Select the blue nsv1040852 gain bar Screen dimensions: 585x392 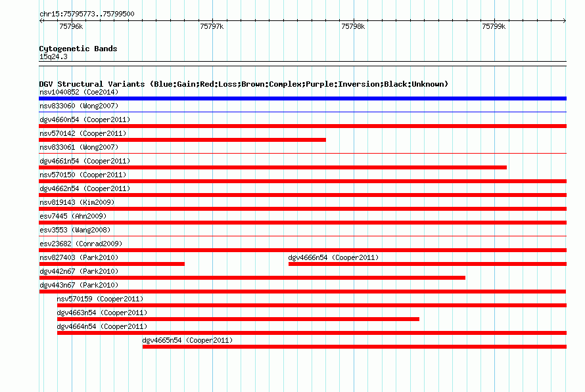[302, 98]
